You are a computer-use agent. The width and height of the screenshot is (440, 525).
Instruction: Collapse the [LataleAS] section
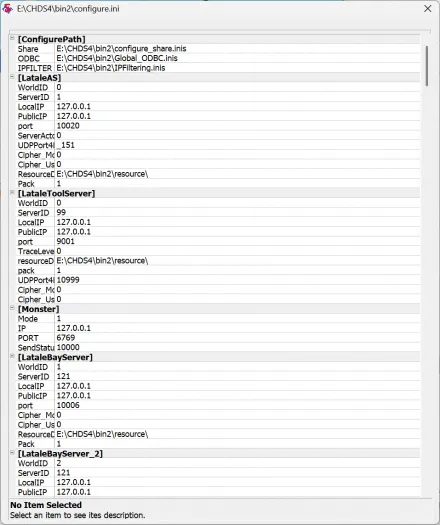tap(12, 77)
